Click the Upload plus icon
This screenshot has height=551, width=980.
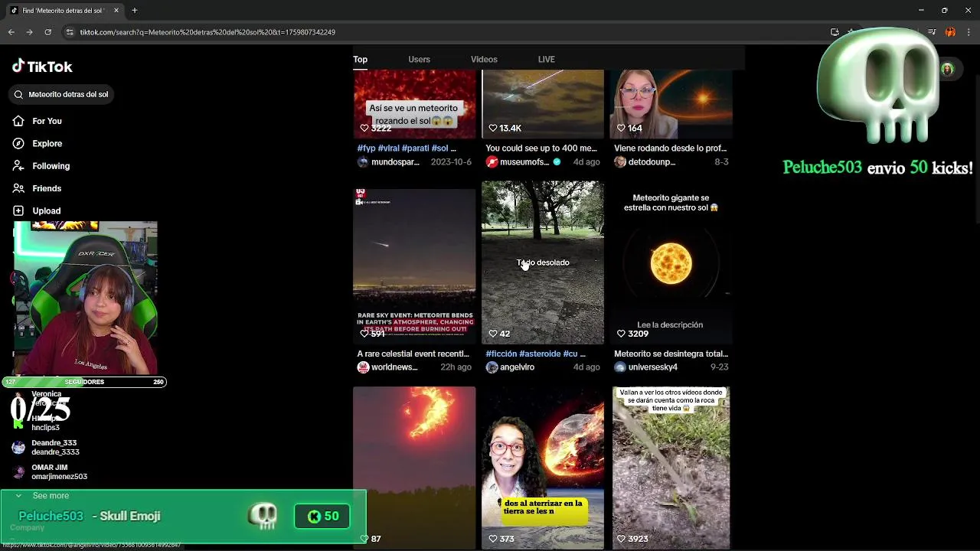tap(18, 210)
